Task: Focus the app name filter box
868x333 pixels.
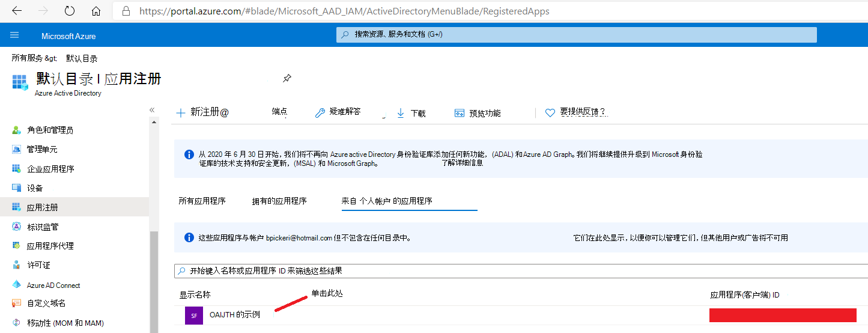Action: click(521, 270)
